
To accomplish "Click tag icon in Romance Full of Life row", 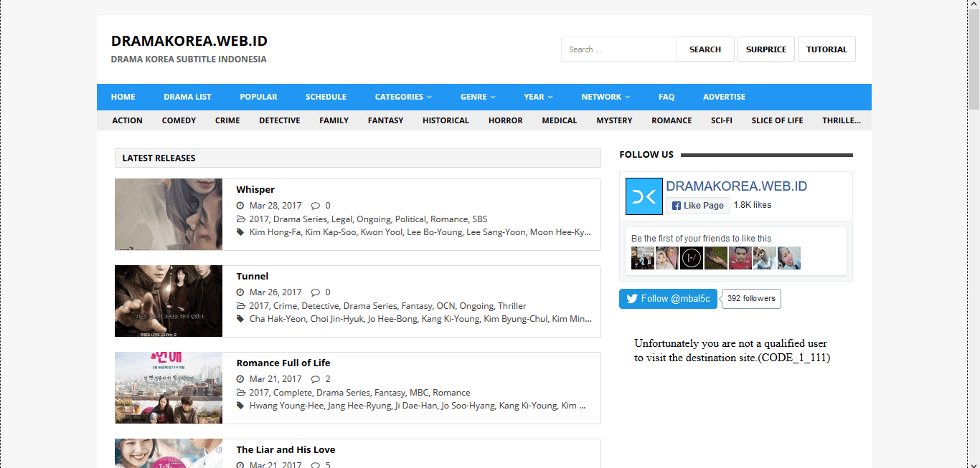I will coord(240,406).
